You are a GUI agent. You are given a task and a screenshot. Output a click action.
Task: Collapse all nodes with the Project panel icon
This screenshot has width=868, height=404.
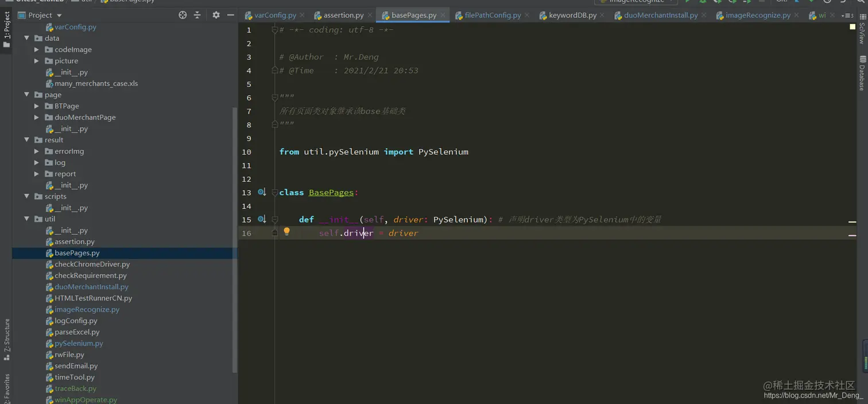point(197,15)
